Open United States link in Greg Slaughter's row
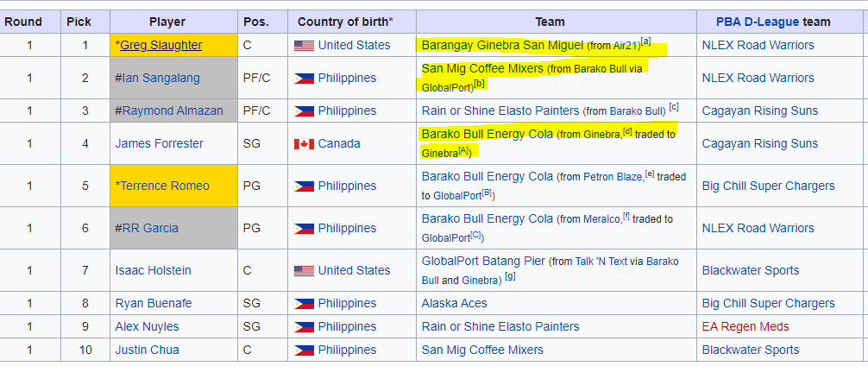 pyautogui.click(x=355, y=46)
